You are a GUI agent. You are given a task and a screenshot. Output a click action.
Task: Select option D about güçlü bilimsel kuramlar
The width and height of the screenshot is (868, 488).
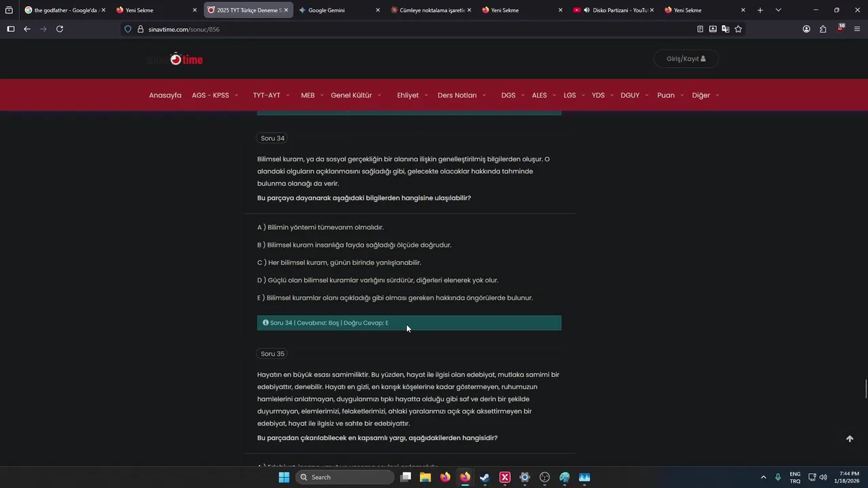[378, 281]
